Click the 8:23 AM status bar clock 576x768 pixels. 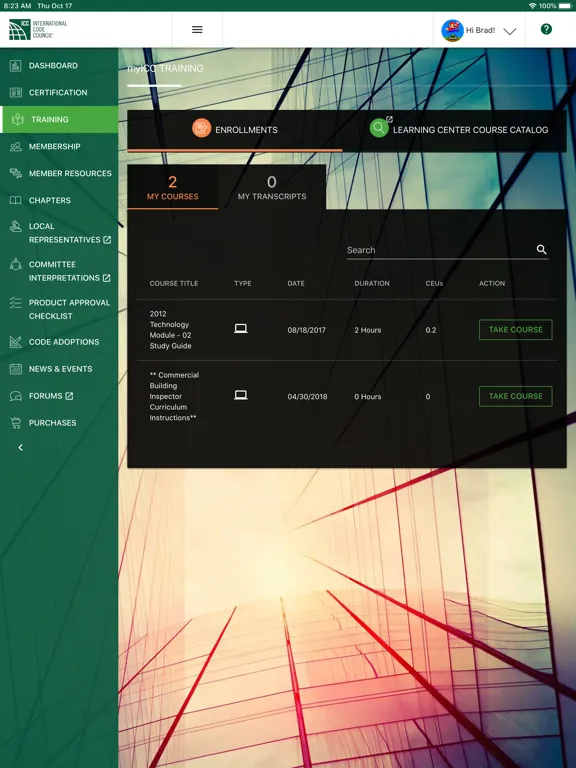tap(18, 6)
